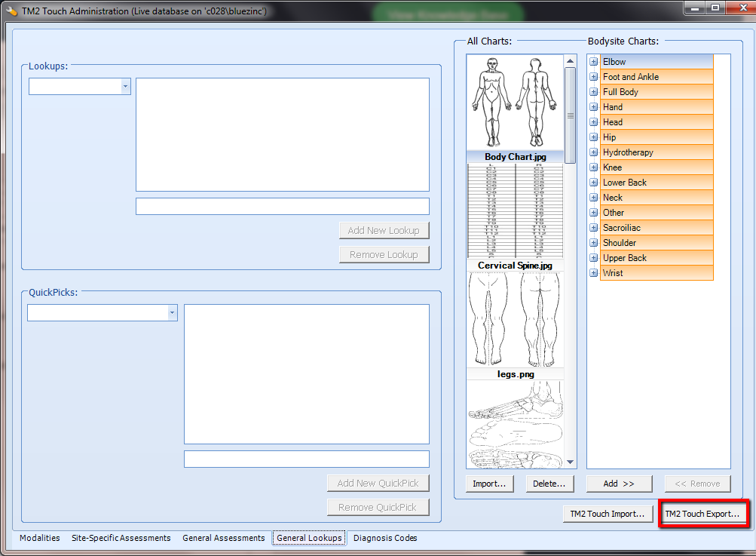Click the Add New Lookup button
This screenshot has width=756, height=556.
[384, 231]
